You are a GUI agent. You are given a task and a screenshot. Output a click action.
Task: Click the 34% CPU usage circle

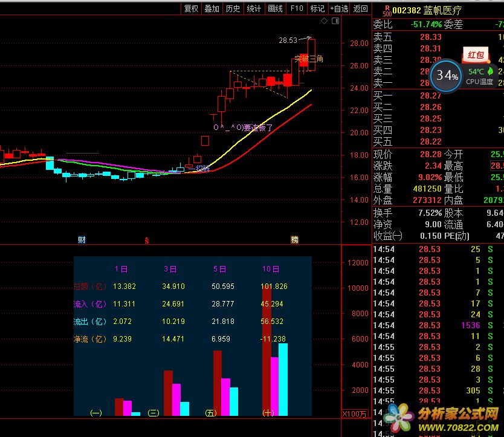(446, 76)
